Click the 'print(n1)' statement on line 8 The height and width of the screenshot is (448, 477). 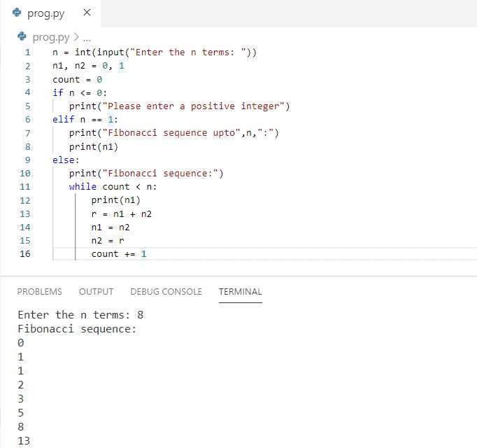[94, 147]
